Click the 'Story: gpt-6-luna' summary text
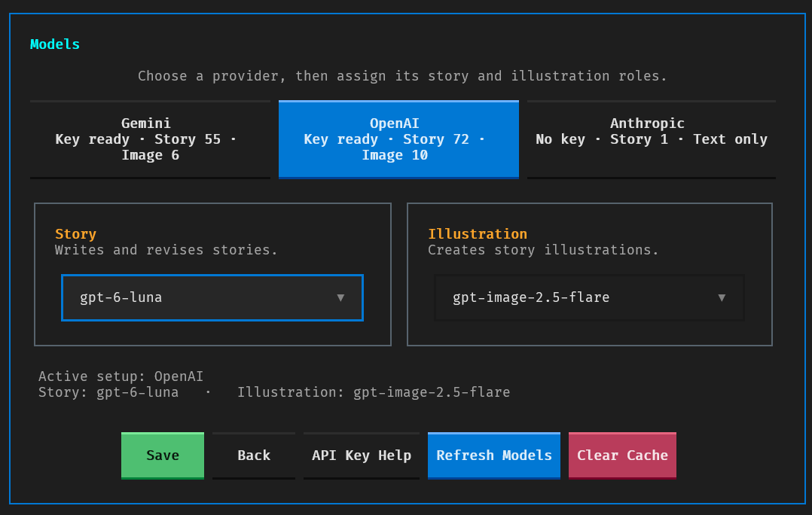 click(108, 392)
